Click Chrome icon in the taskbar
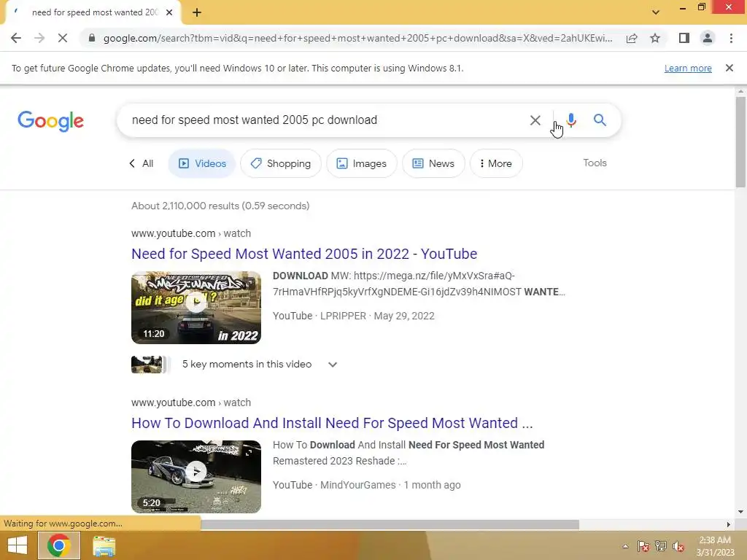Image resolution: width=747 pixels, height=560 pixels. (x=59, y=545)
